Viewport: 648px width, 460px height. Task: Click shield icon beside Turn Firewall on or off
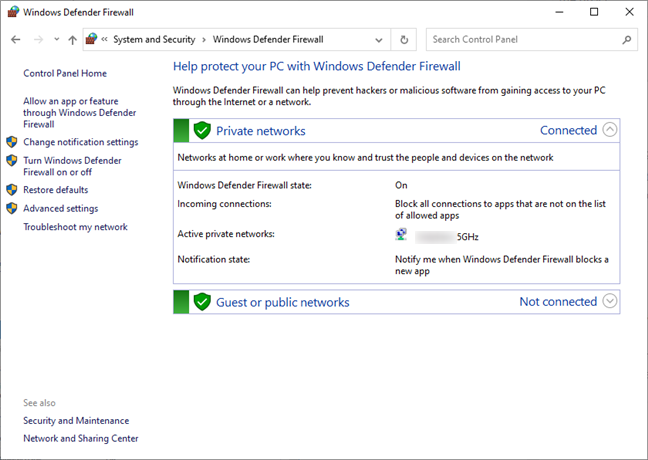coord(12,160)
